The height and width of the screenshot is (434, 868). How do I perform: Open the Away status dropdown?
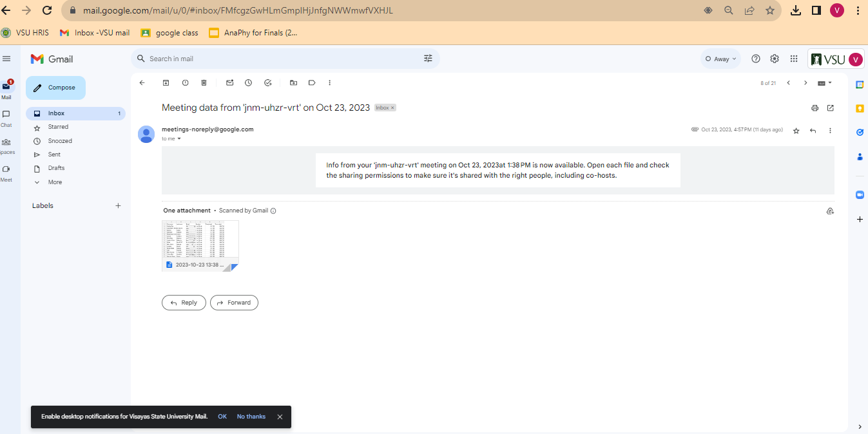(x=720, y=59)
